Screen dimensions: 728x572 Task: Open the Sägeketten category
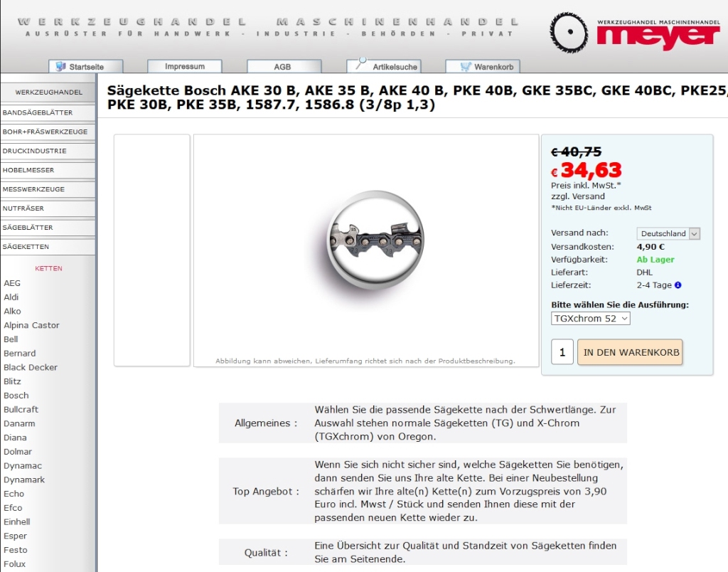point(48,247)
